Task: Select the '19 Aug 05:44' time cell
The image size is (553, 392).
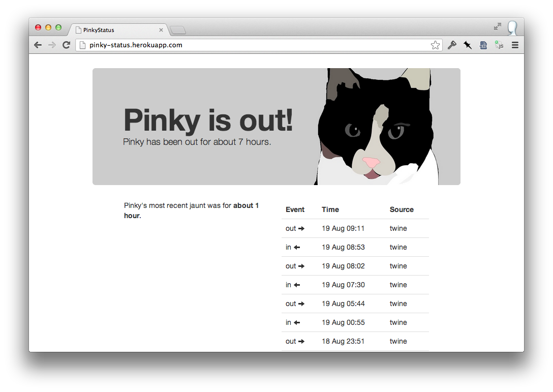Action: coord(343,304)
